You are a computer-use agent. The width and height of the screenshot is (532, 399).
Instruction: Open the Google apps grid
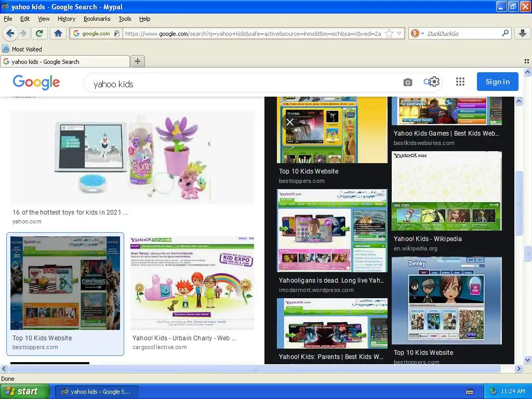coord(460,82)
